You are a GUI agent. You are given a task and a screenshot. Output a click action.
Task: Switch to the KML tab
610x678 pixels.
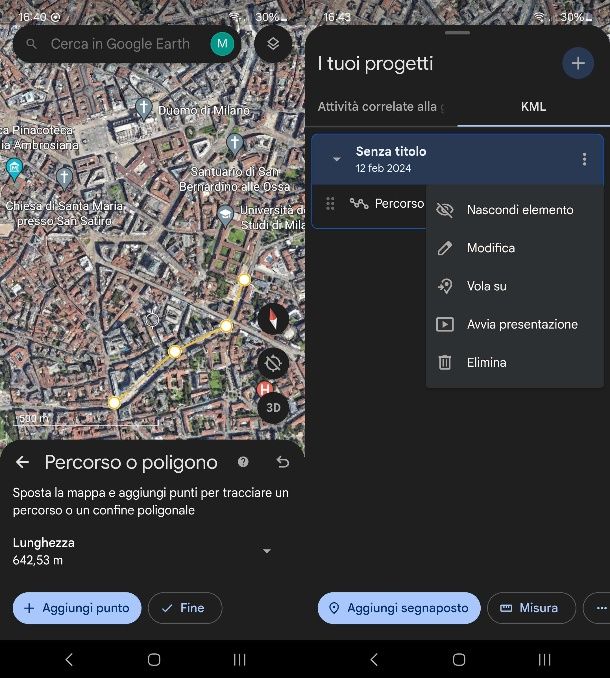click(533, 106)
